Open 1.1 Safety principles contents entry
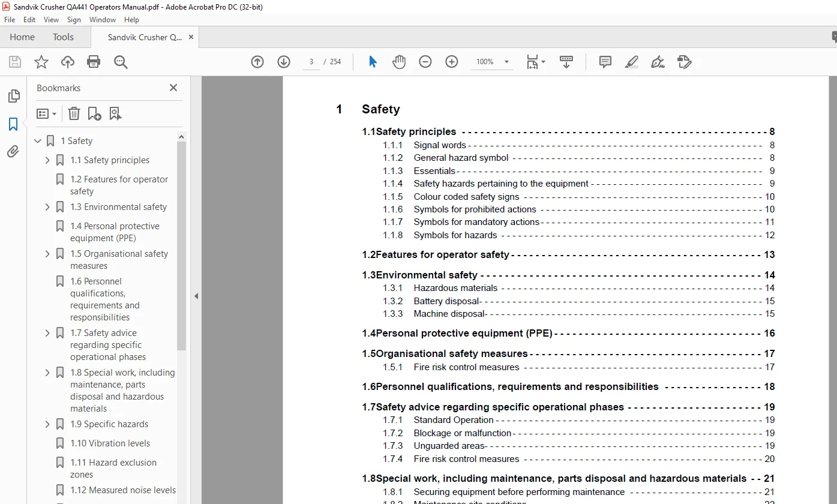This screenshot has height=504, width=837. [568, 132]
